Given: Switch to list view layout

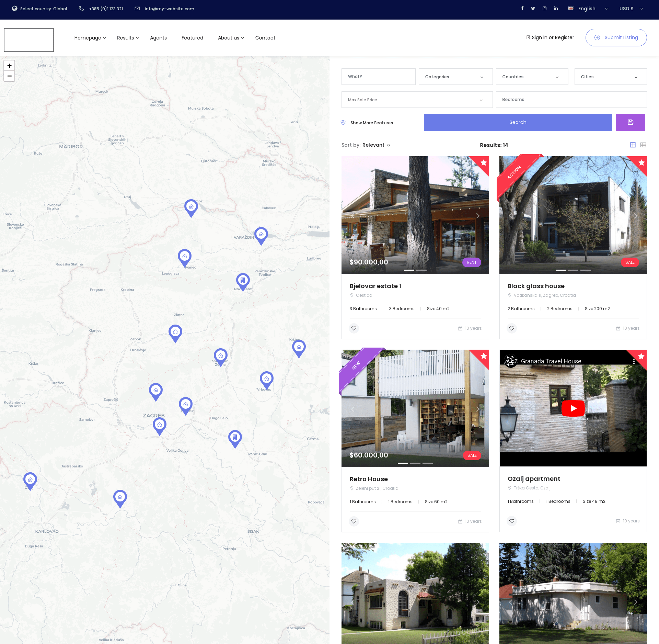Looking at the screenshot, I should [x=643, y=145].
